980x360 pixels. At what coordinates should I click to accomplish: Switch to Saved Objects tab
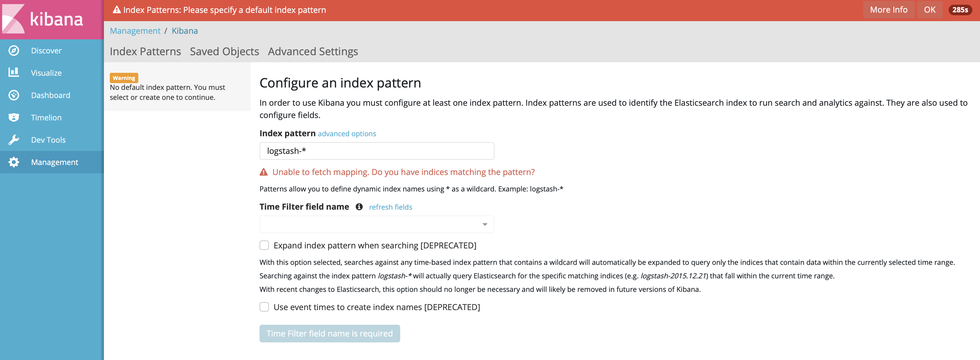(224, 51)
